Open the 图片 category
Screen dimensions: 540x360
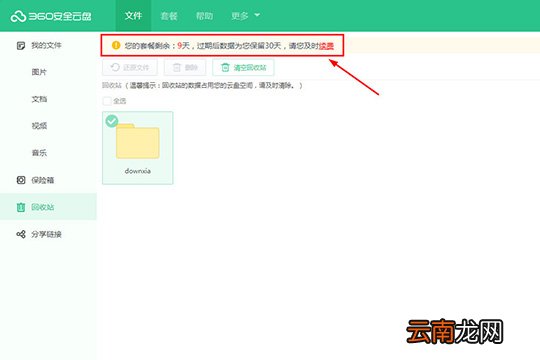click(x=39, y=72)
